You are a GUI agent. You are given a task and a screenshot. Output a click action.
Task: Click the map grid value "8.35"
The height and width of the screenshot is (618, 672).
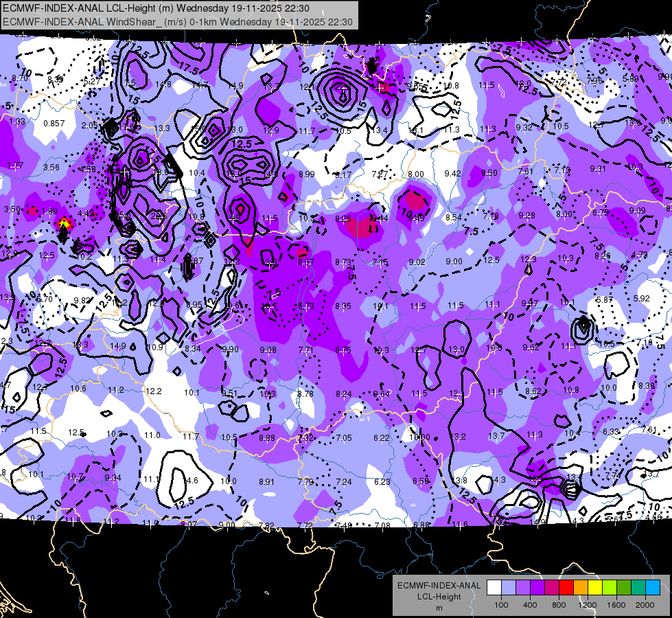click(343, 306)
